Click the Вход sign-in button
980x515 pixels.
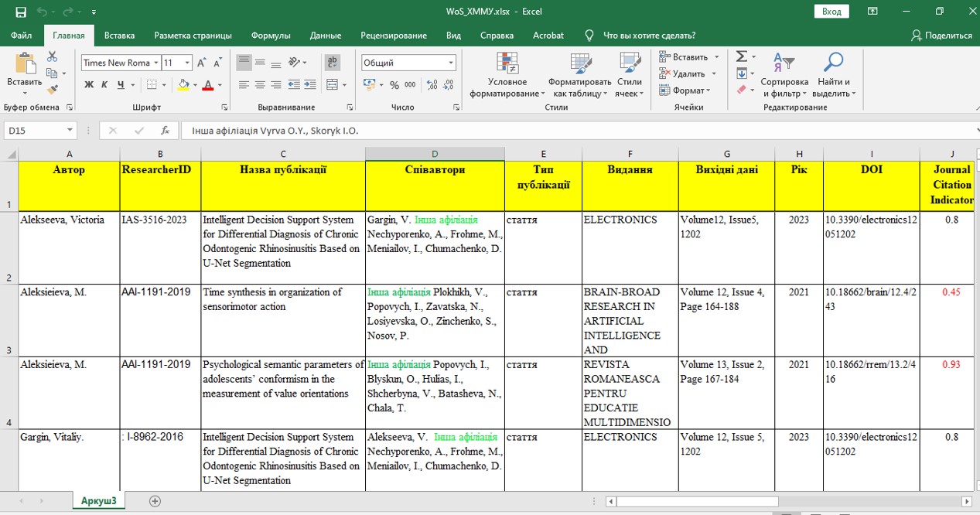point(831,12)
